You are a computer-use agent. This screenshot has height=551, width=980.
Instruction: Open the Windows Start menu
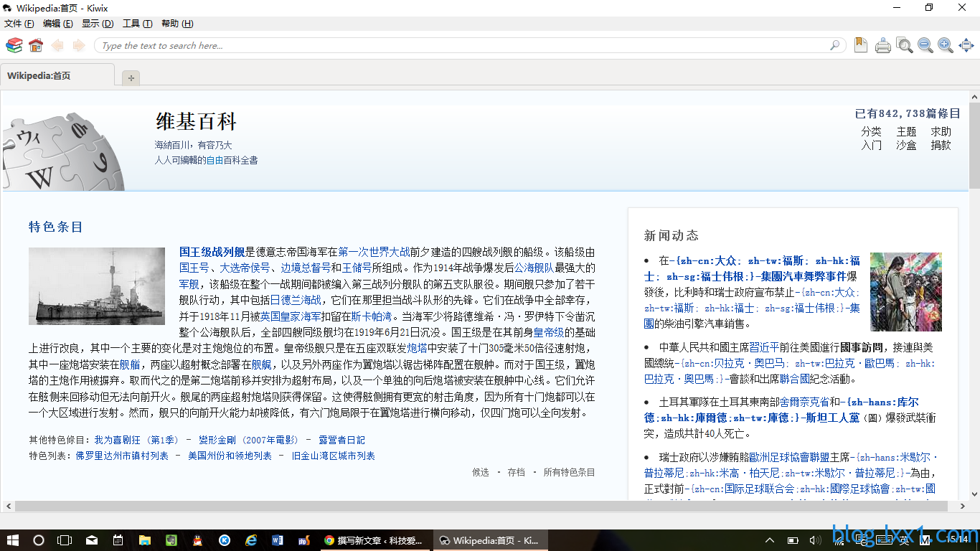point(13,540)
